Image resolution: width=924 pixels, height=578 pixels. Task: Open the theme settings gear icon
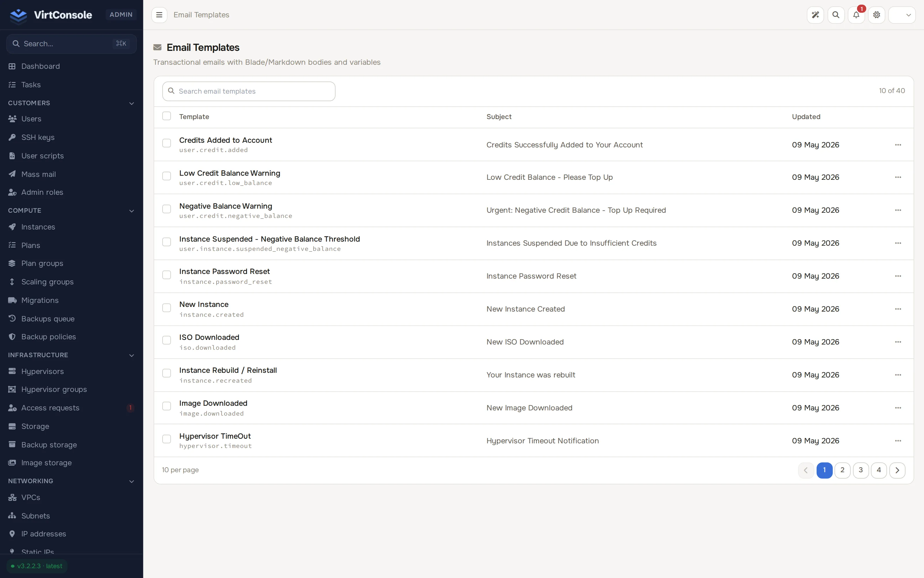click(877, 15)
